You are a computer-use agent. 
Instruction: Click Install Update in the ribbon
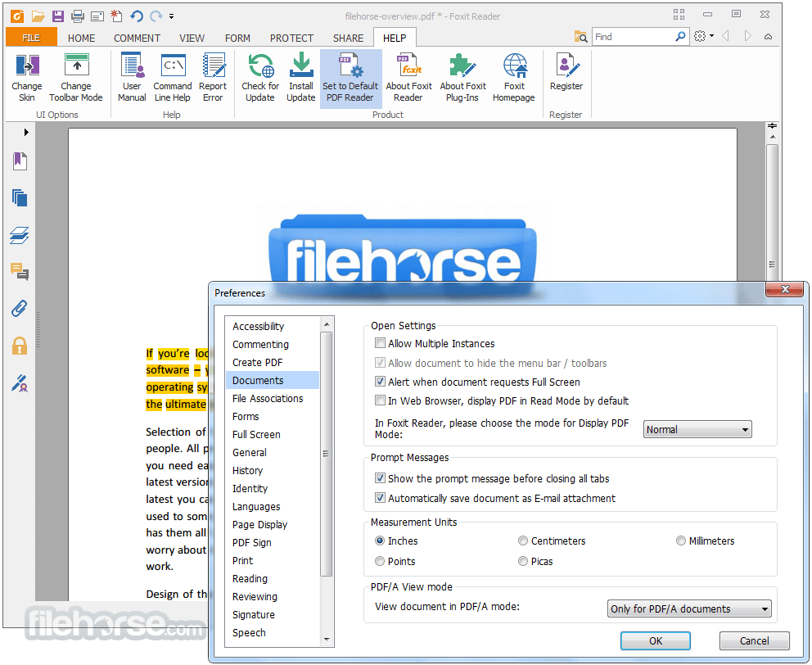pyautogui.click(x=301, y=78)
